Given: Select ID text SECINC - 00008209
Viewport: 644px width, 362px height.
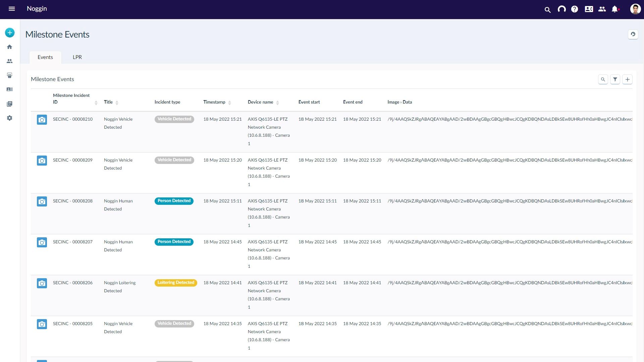Looking at the screenshot, I should (x=73, y=160).
